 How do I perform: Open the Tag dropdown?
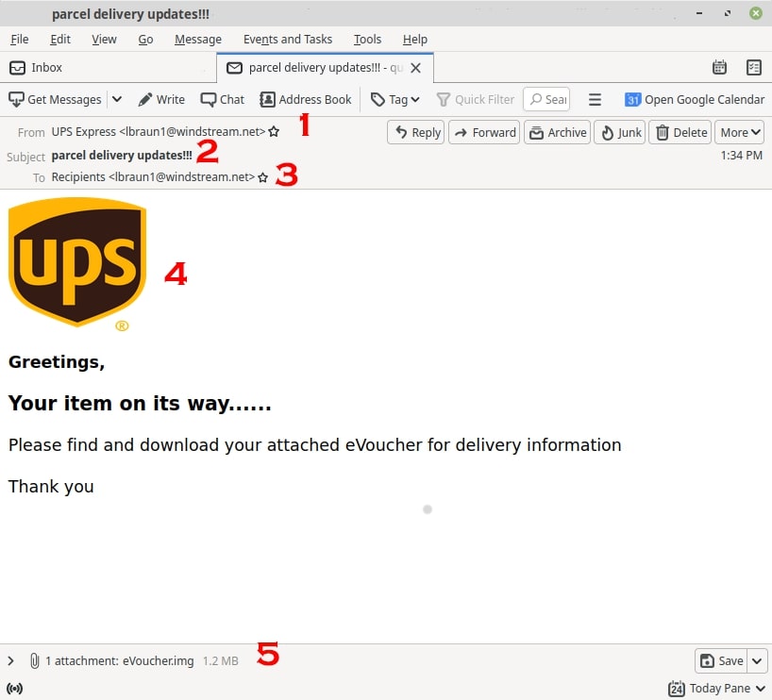pyautogui.click(x=394, y=99)
